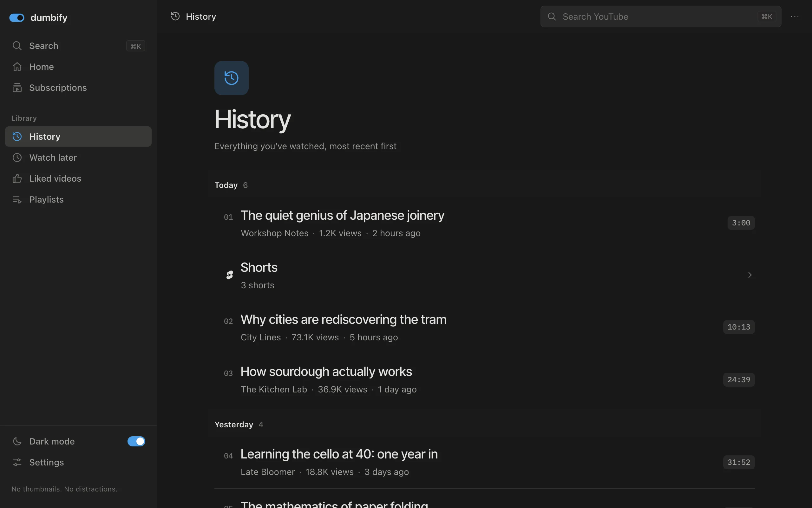Viewport: 812px width, 508px height.
Task: Click the History label in top bar
Action: [201, 17]
